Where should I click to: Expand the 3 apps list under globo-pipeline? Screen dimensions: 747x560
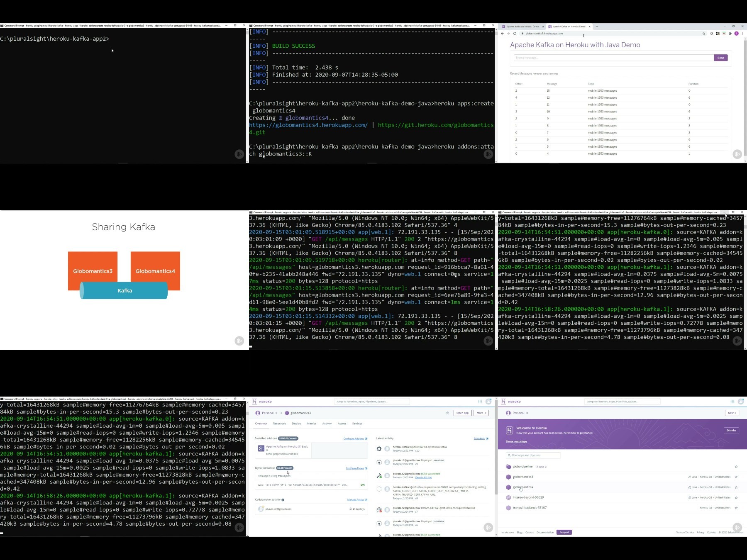click(x=541, y=467)
